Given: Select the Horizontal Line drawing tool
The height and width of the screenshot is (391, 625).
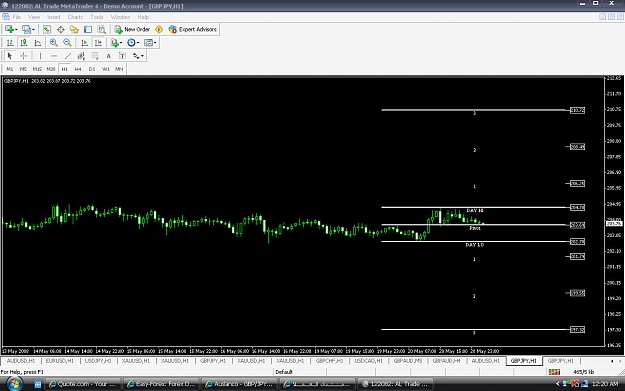Looking at the screenshot, I should 54,56.
